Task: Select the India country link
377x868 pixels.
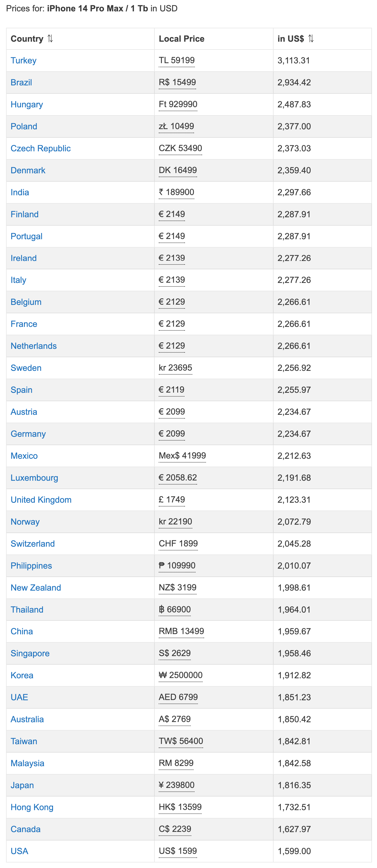Action: (20, 192)
